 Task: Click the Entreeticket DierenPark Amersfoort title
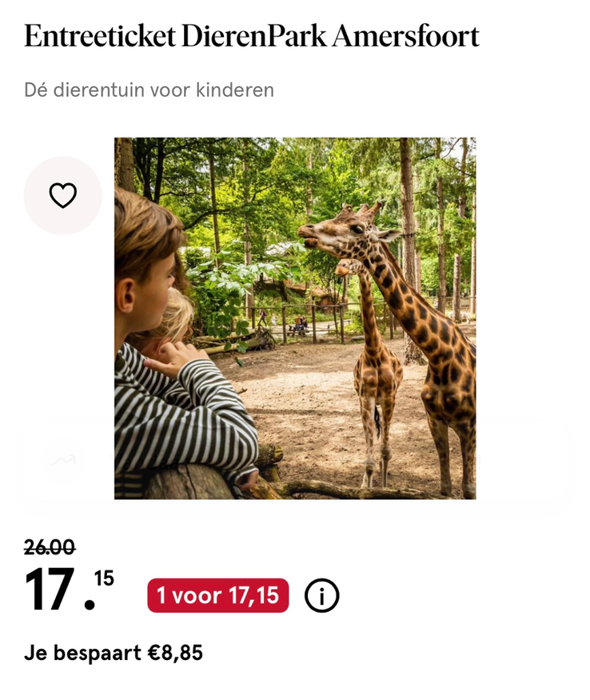pos(252,36)
